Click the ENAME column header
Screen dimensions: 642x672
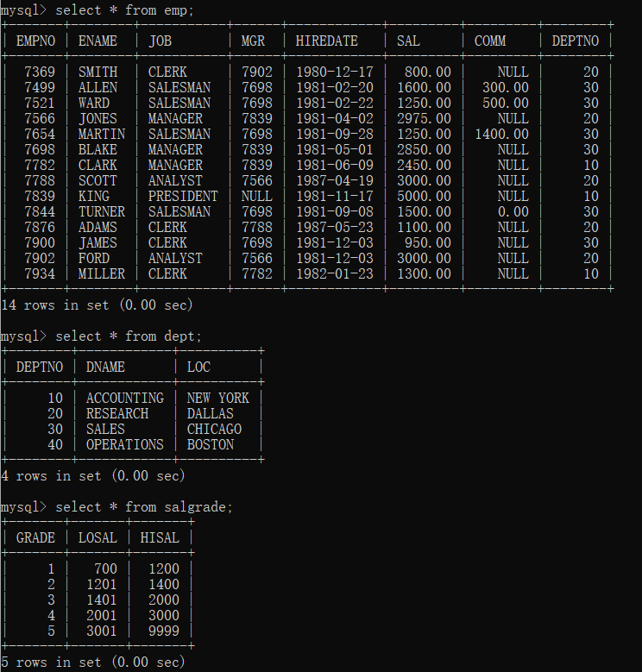coord(98,41)
